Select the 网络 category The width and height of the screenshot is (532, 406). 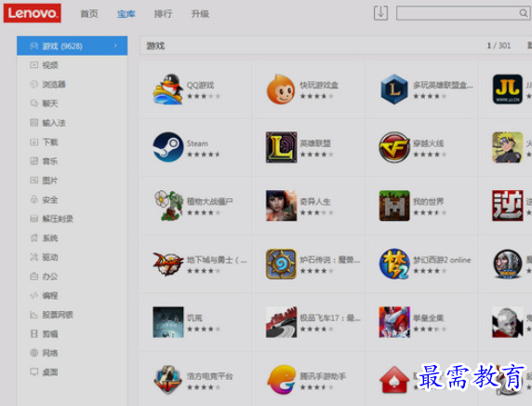pyautogui.click(x=72, y=353)
